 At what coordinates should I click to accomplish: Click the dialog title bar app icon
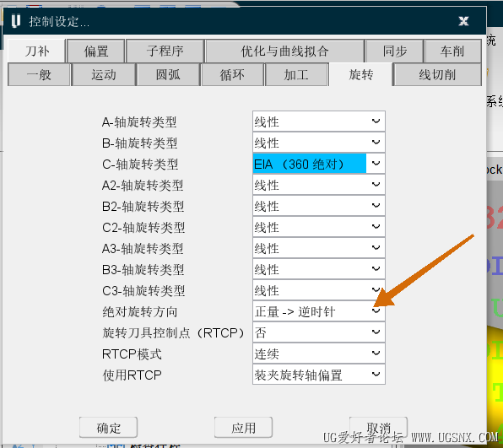tap(16, 21)
